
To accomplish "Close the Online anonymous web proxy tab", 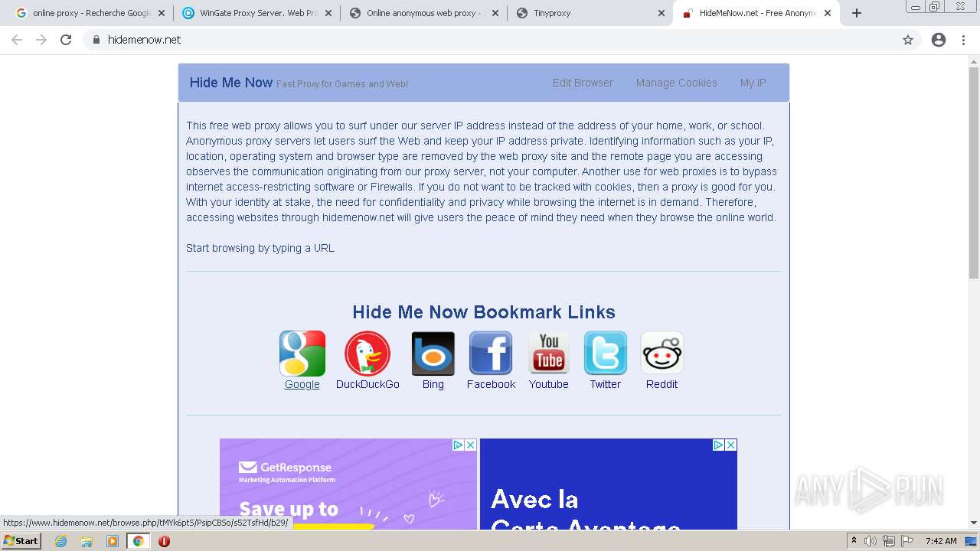I will (x=495, y=13).
